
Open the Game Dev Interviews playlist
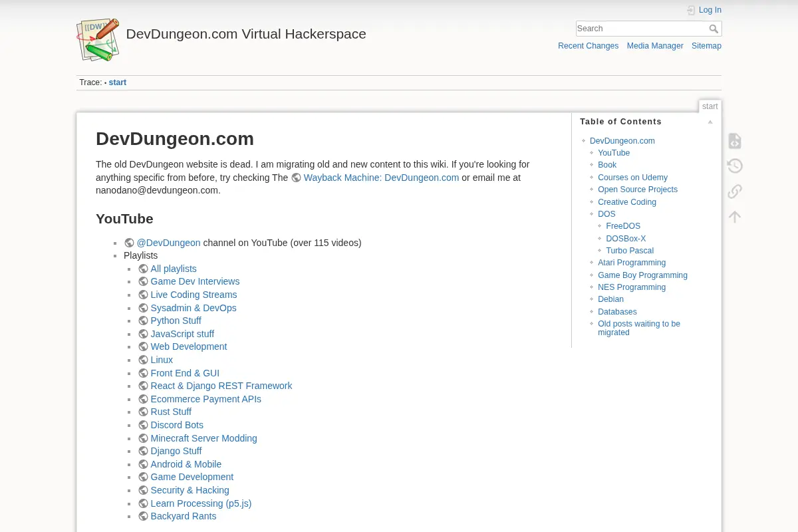(195, 281)
